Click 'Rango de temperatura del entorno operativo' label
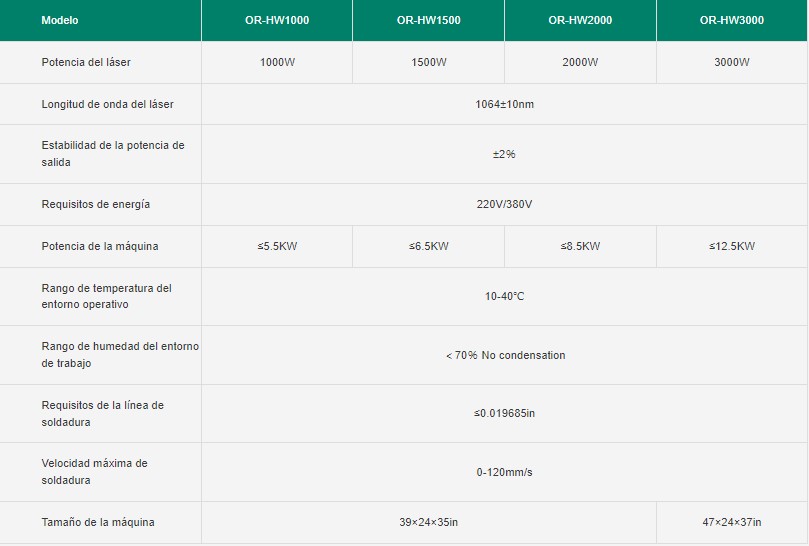The width and height of the screenshot is (809, 546). pos(106,296)
